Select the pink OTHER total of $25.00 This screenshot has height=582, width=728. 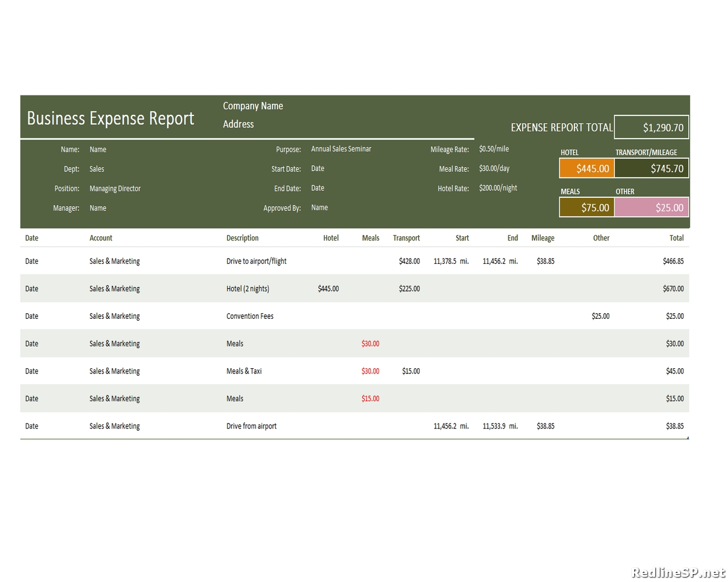pos(651,207)
